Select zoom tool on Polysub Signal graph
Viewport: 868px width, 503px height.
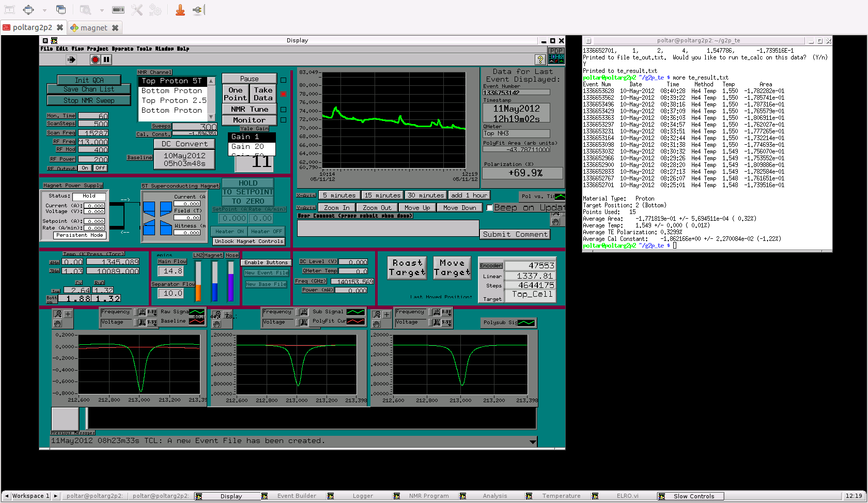377,314
